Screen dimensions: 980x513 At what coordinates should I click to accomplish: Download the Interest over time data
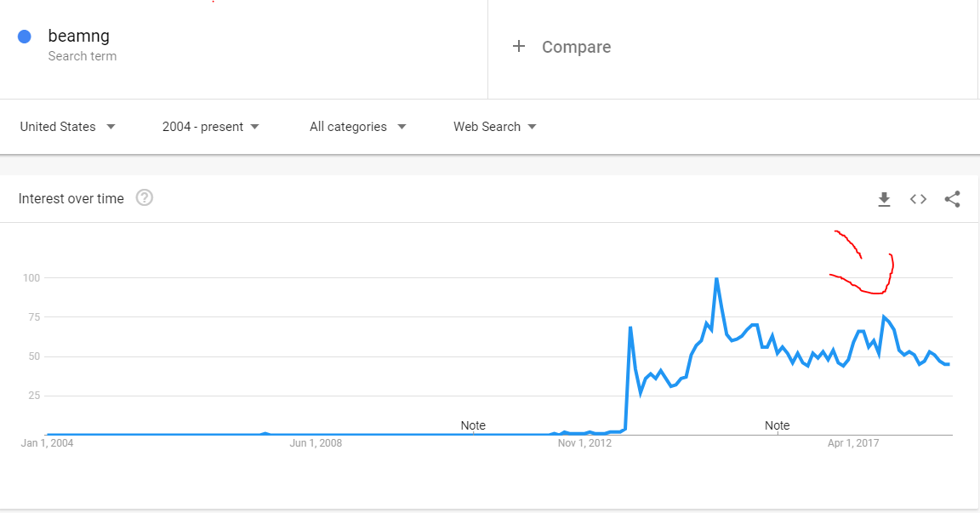(x=884, y=199)
